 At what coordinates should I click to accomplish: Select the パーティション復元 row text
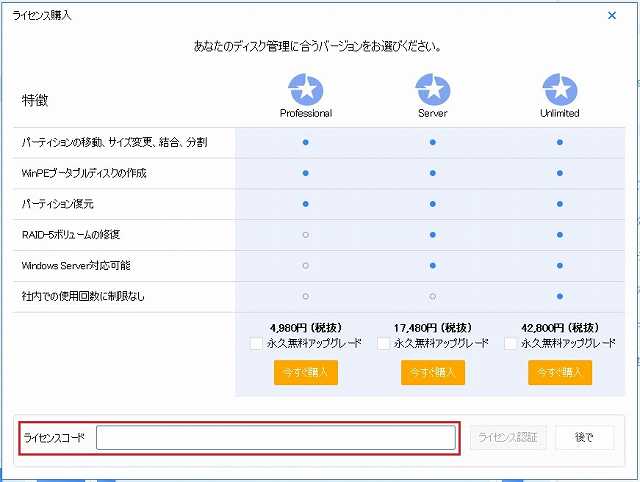[58, 204]
